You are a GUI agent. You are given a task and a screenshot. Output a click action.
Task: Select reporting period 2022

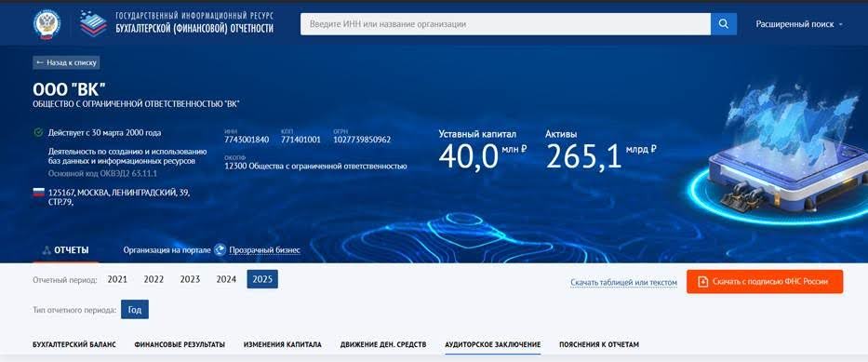tap(154, 279)
